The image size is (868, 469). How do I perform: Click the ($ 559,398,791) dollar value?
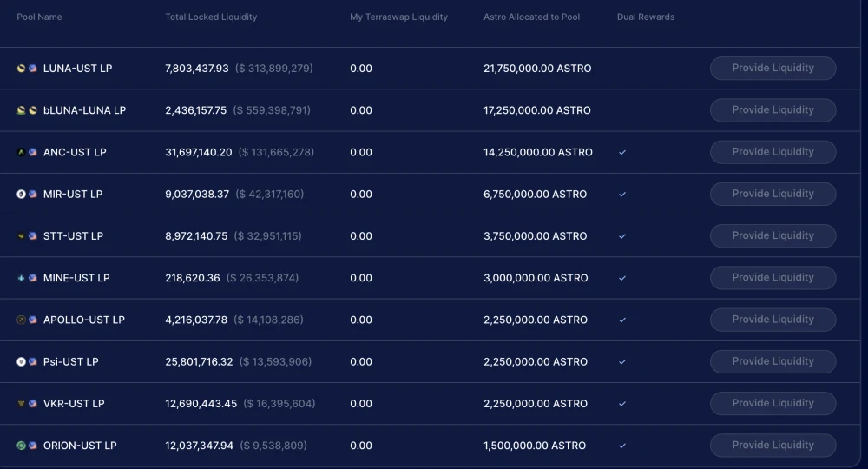click(x=272, y=110)
